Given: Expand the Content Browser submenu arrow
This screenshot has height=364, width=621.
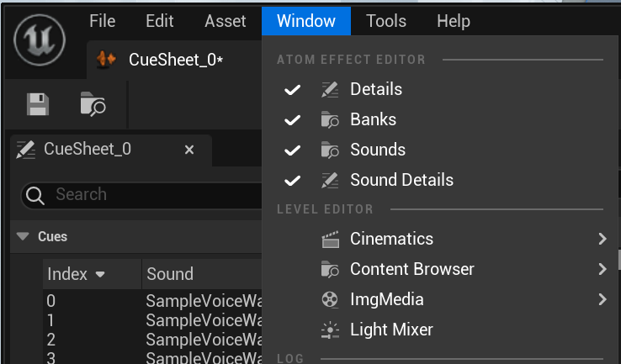Looking at the screenshot, I should point(602,269).
